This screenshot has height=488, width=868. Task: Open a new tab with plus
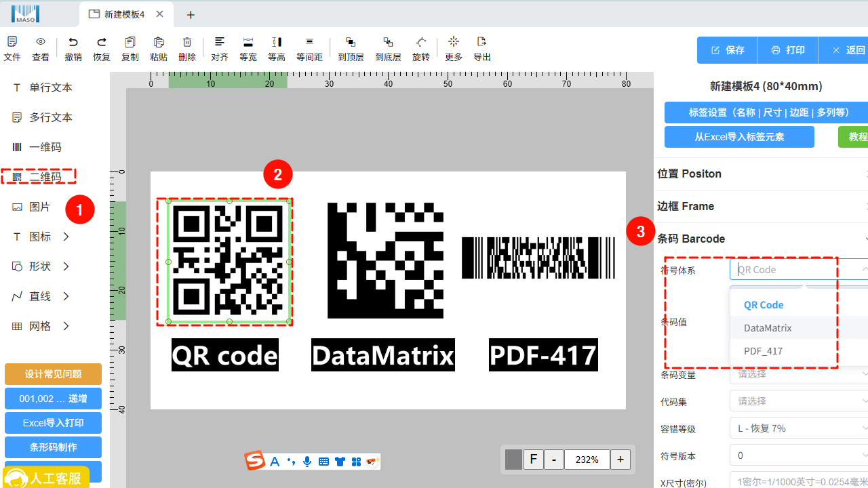[191, 15]
